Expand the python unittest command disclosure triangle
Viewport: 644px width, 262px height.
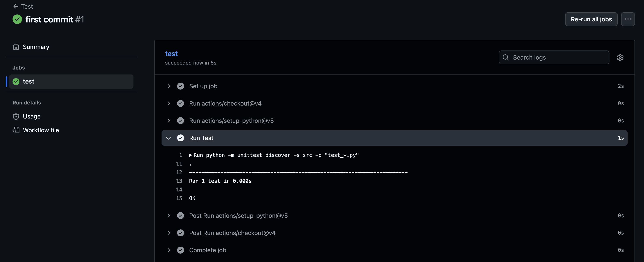190,155
